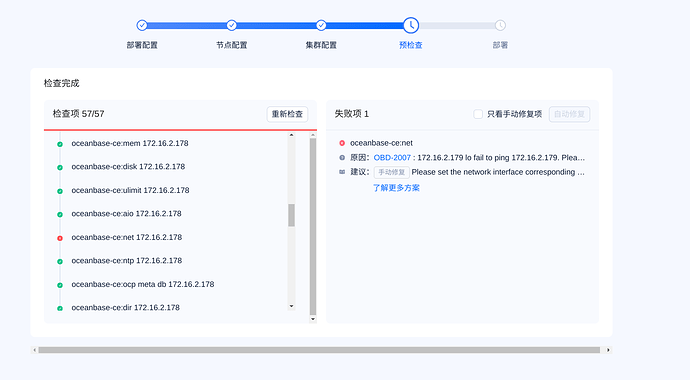
Task: Select the 部署配置 step label
Action: point(142,45)
